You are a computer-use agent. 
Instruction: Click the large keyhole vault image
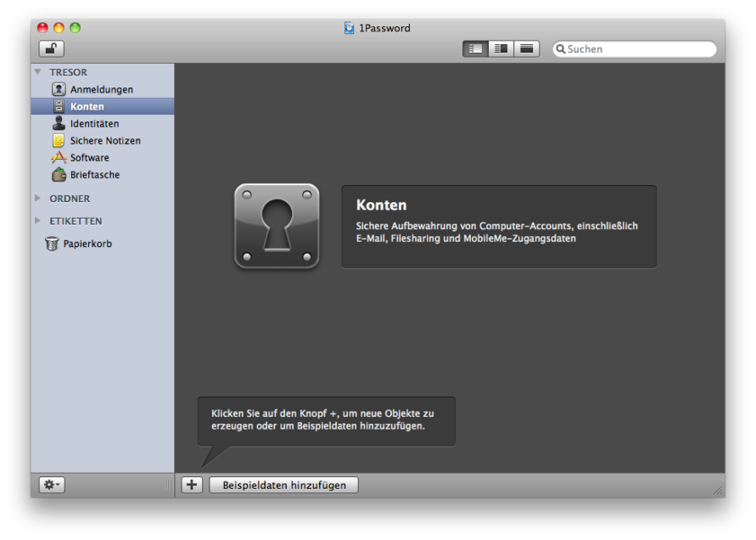pyautogui.click(x=277, y=226)
